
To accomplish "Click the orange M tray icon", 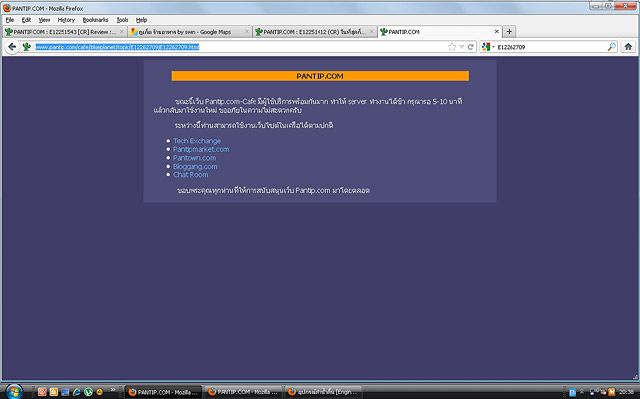I will click(611, 392).
